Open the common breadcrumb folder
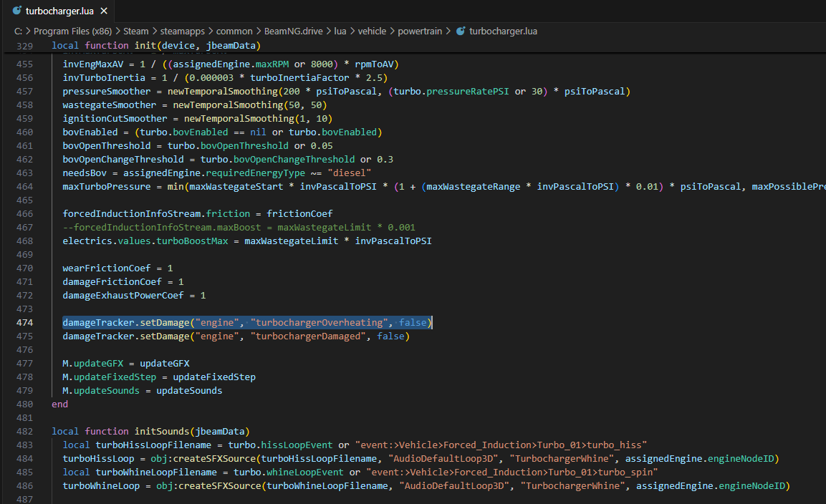Viewport: 826px width, 504px height. [234, 31]
